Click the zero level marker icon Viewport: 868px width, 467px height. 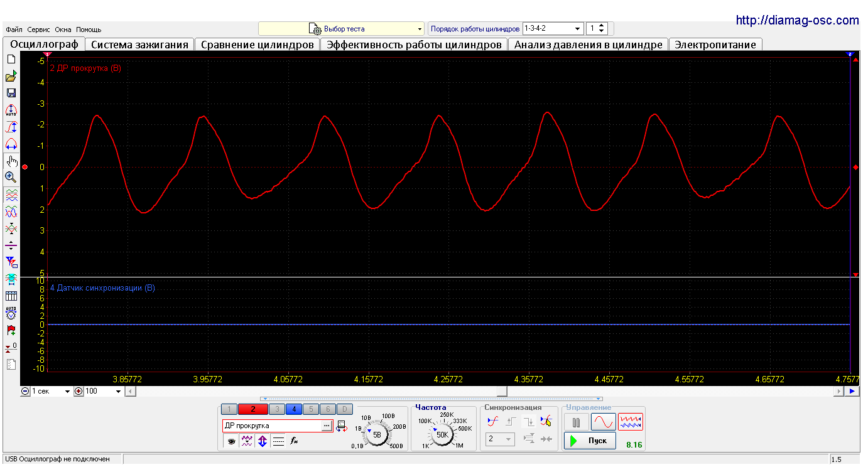11,346
